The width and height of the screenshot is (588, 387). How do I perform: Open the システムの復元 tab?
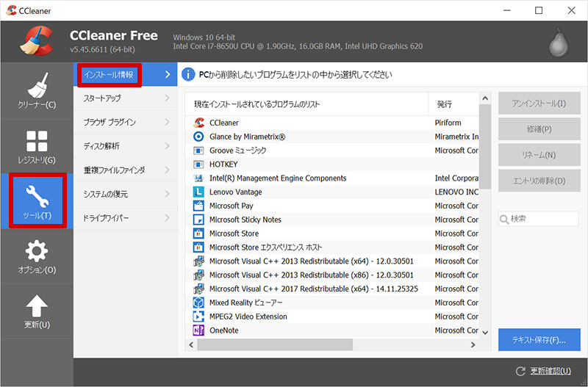(125, 194)
